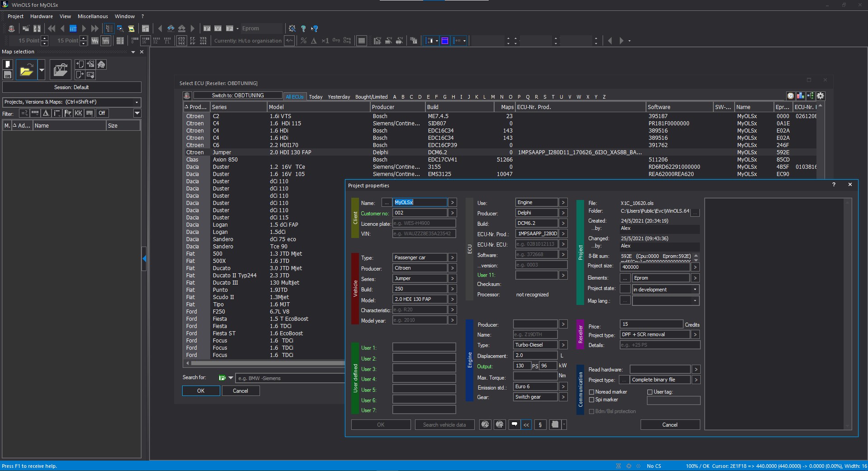Click the cyan question mark help icon

pos(303,29)
